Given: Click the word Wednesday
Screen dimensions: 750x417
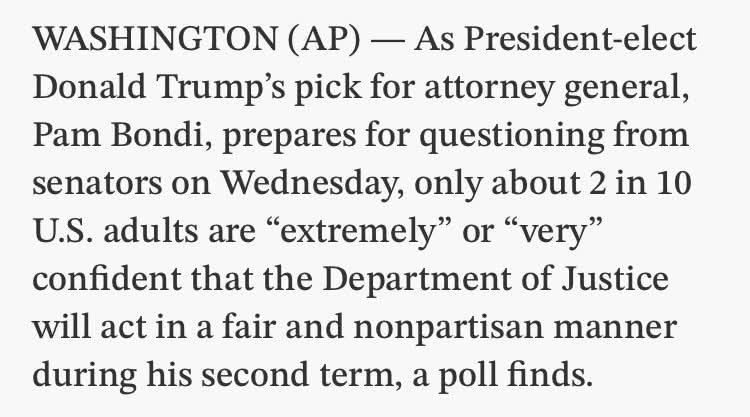Looking at the screenshot, I should pos(308,183).
